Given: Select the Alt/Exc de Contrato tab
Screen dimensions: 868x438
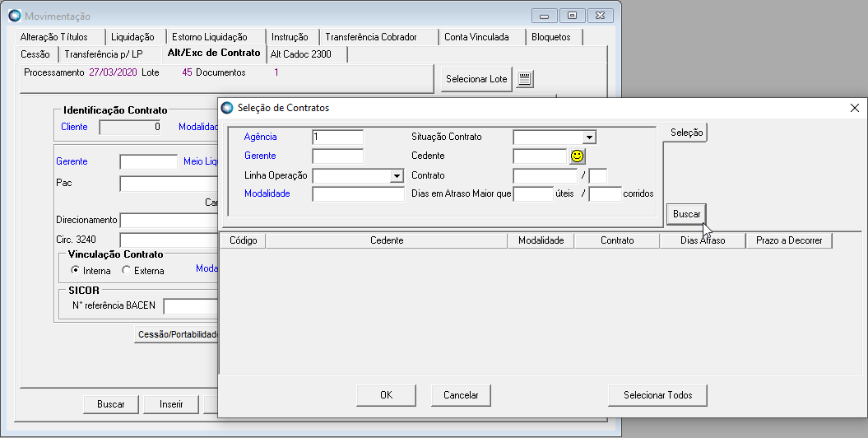Looking at the screenshot, I should tap(214, 53).
